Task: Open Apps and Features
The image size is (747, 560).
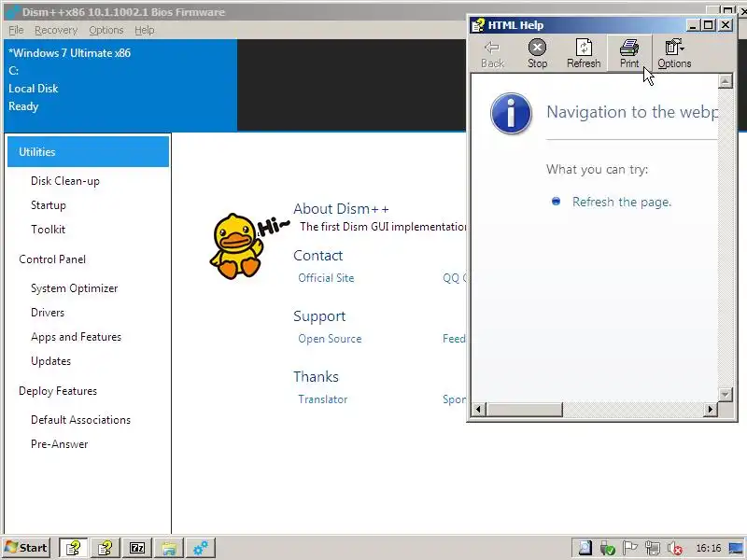Action: 76,337
